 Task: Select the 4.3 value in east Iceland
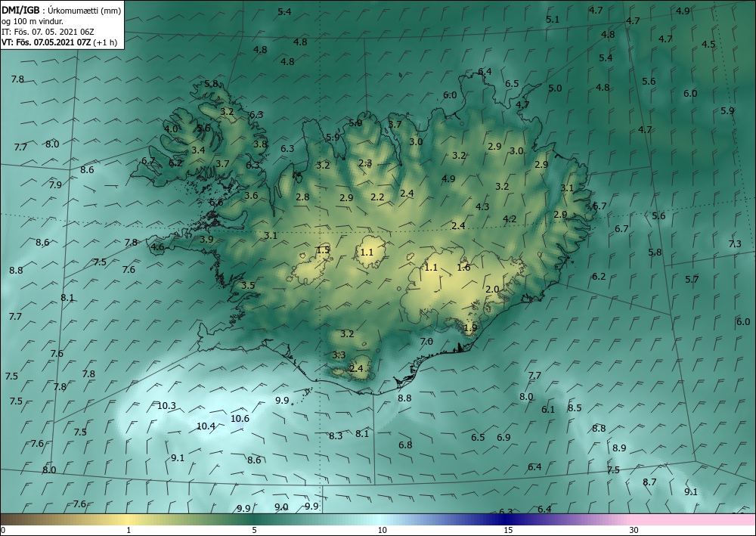482,207
